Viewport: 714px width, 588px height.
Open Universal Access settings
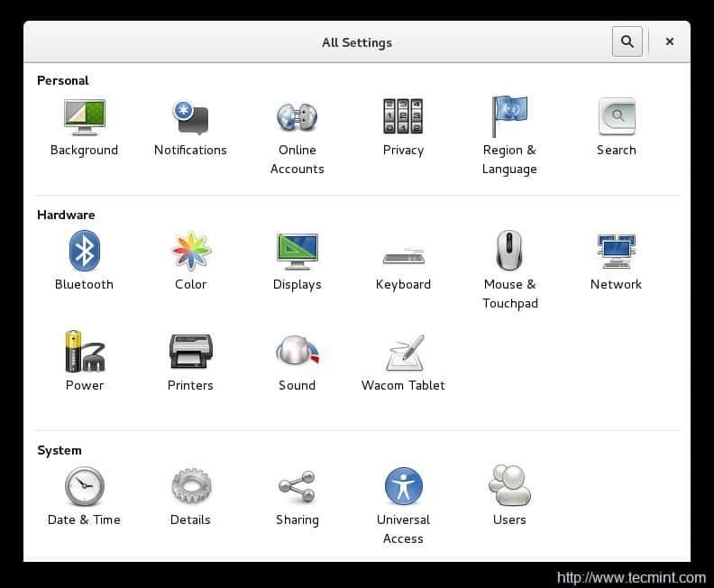(x=403, y=487)
